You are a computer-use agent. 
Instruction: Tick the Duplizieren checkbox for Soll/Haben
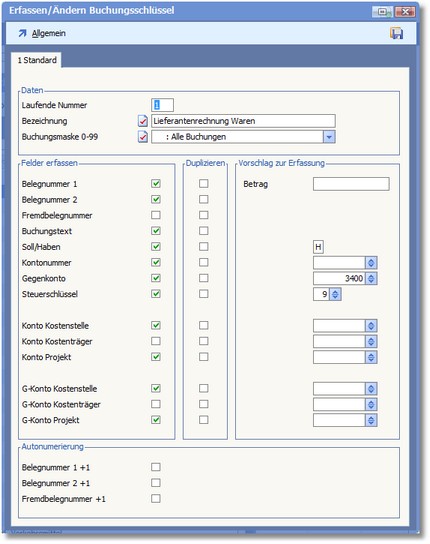204,247
